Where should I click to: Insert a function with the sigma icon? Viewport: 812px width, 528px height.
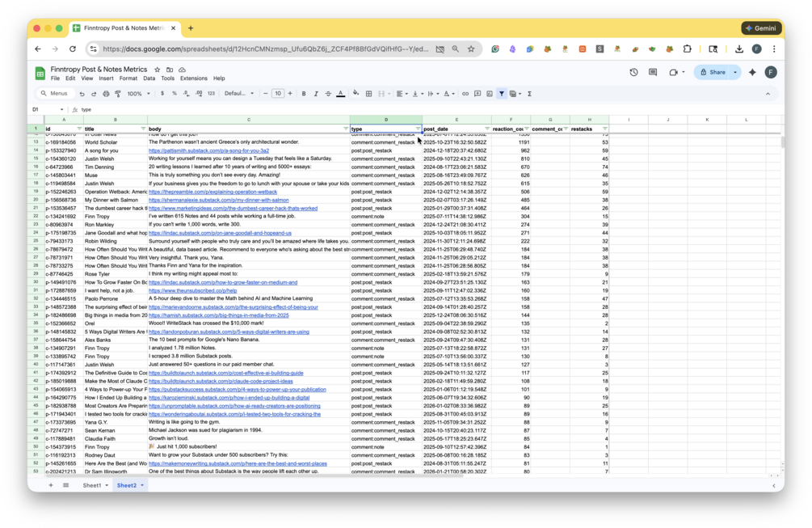529,94
